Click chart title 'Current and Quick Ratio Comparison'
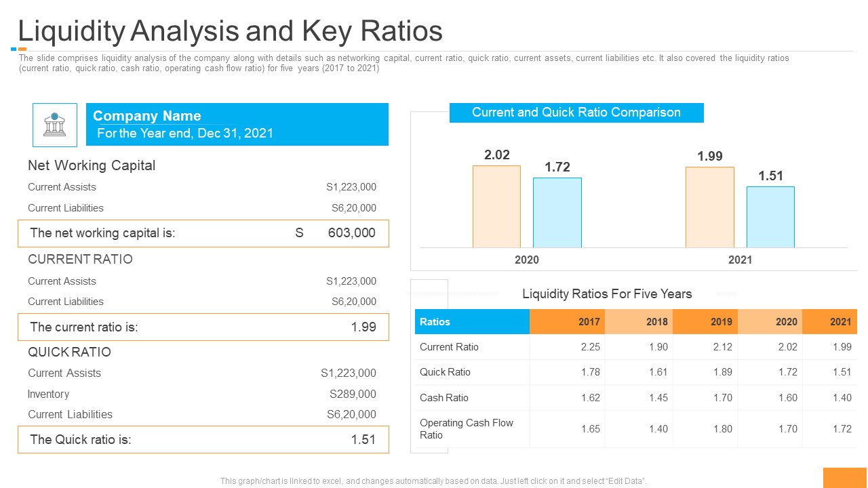Viewport: 868px width, 488px height. 576,113
